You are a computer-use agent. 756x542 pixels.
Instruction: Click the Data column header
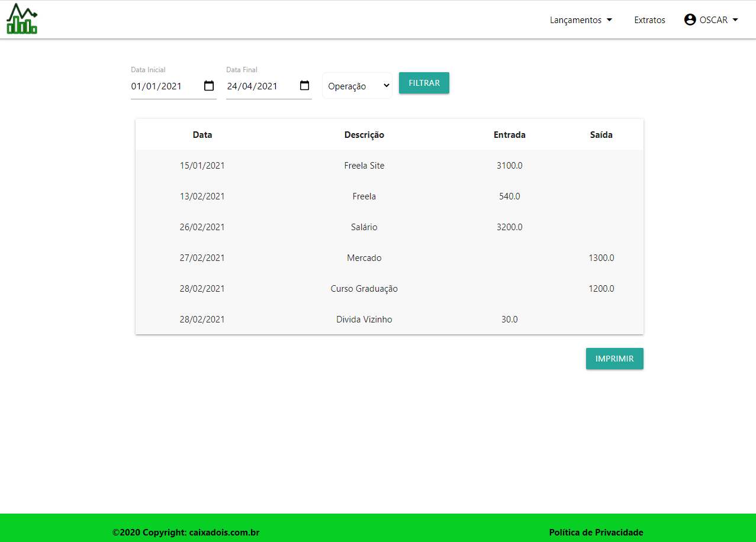pos(202,134)
